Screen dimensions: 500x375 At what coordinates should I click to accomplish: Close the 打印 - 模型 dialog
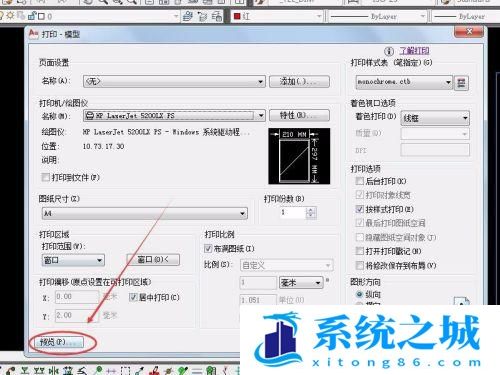tap(469, 32)
